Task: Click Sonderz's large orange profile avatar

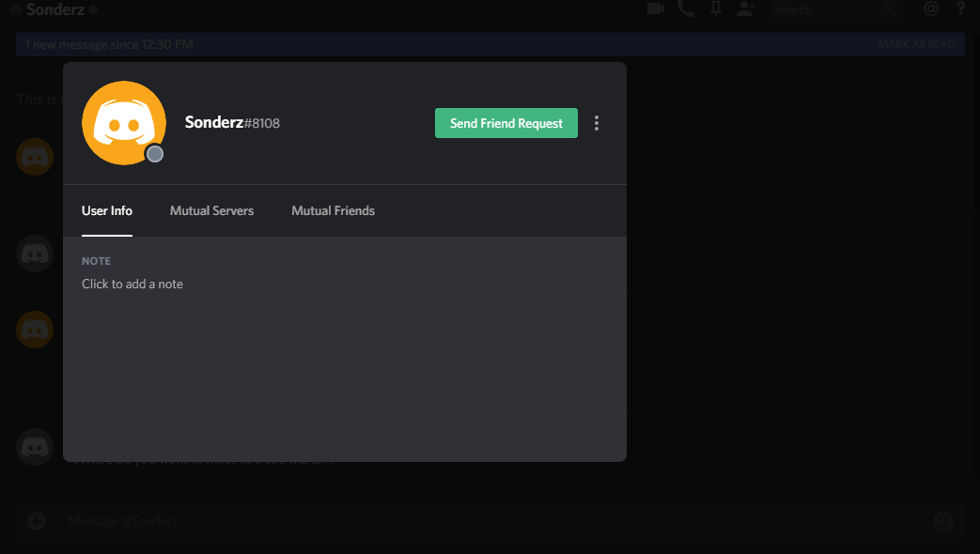Action: 124,123
